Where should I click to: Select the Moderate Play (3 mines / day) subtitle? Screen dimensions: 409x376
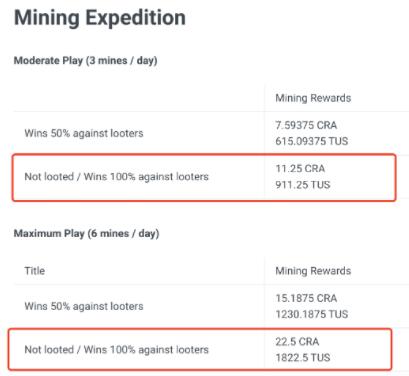[x=85, y=61]
